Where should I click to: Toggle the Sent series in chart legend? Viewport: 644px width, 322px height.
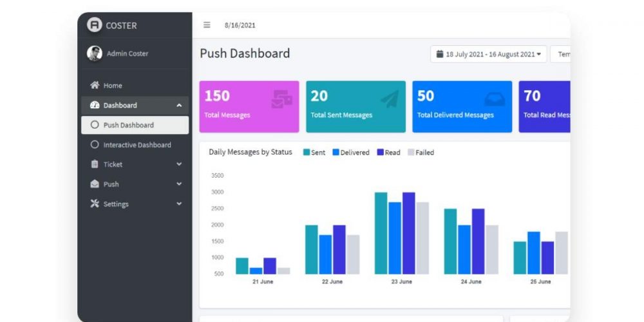(307, 153)
